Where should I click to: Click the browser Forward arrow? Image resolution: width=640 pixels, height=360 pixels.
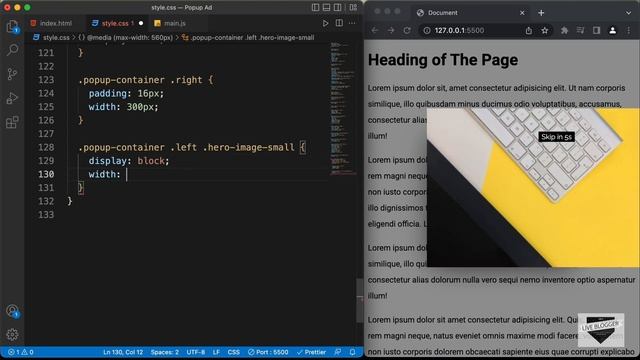(x=391, y=30)
